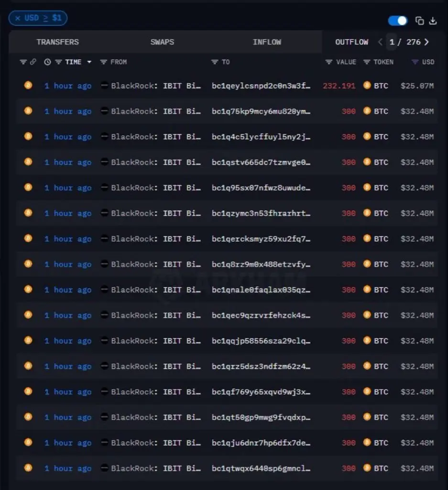Open the 232.191 BTC transfer's time link

click(68, 86)
